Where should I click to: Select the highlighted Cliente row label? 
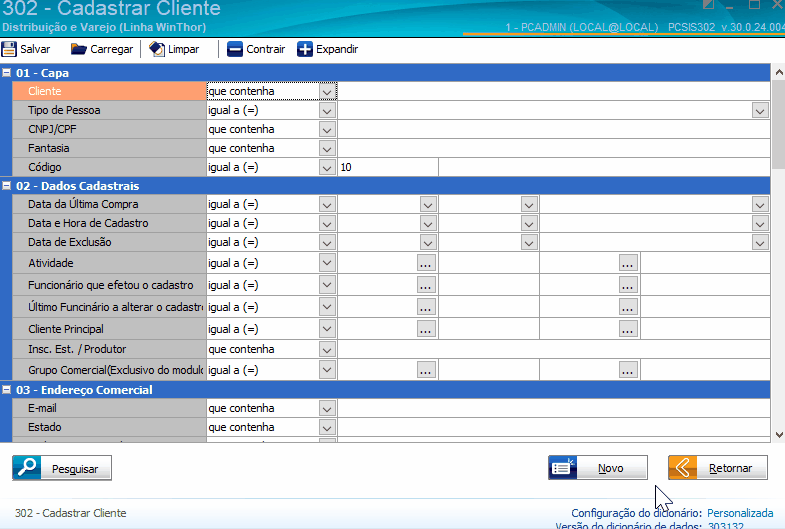pyautogui.click(x=109, y=91)
